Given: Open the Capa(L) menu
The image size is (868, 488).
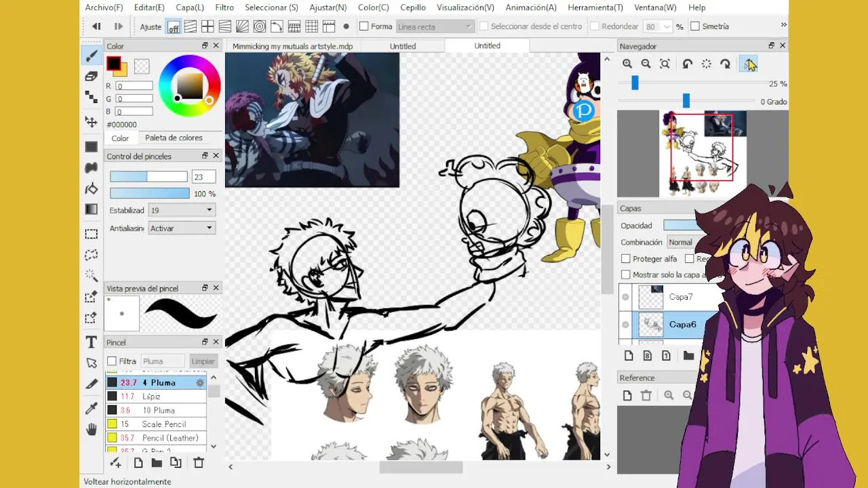Looking at the screenshot, I should pyautogui.click(x=190, y=7).
